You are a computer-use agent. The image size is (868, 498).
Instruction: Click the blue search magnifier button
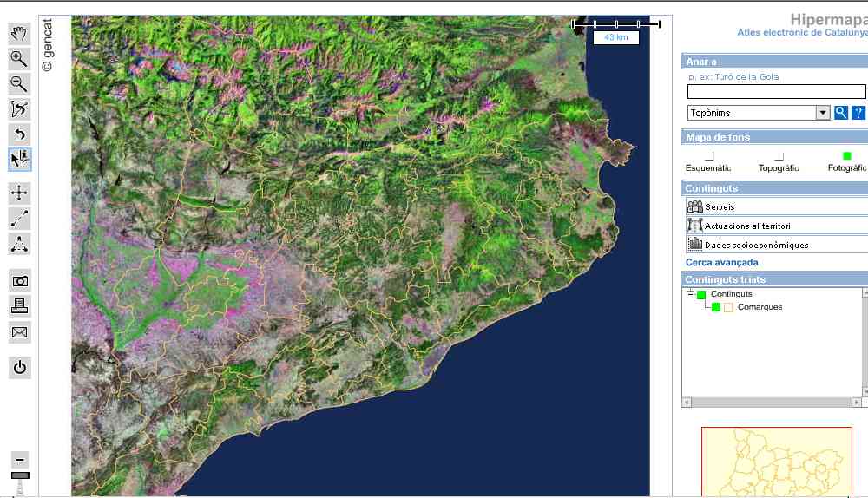point(840,113)
